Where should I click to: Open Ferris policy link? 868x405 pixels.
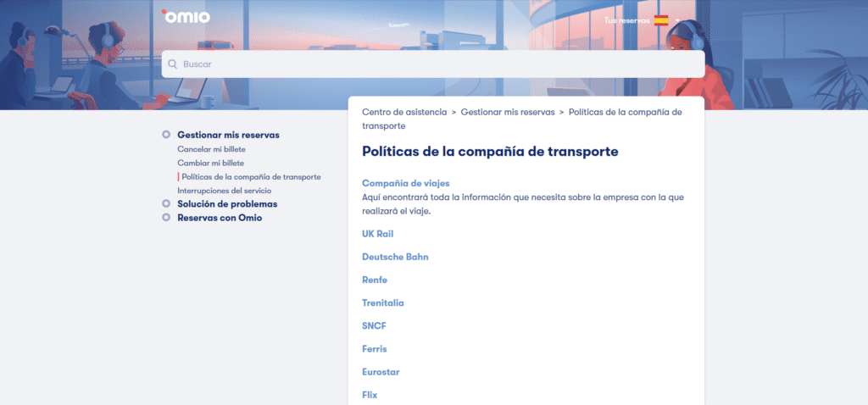(x=374, y=349)
